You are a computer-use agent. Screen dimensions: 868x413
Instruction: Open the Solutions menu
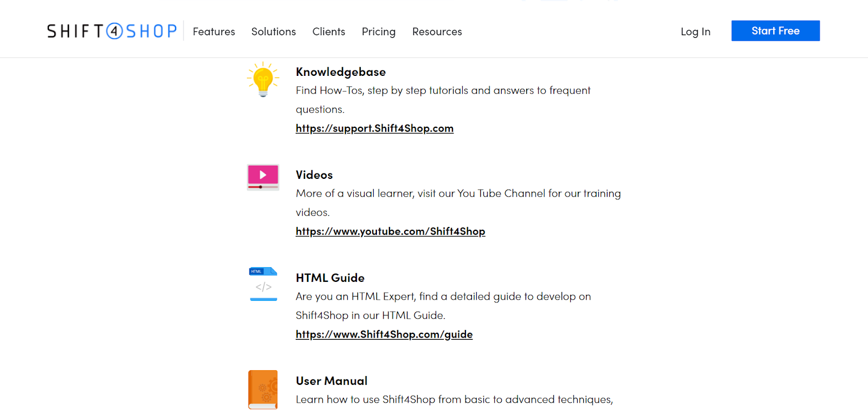273,31
